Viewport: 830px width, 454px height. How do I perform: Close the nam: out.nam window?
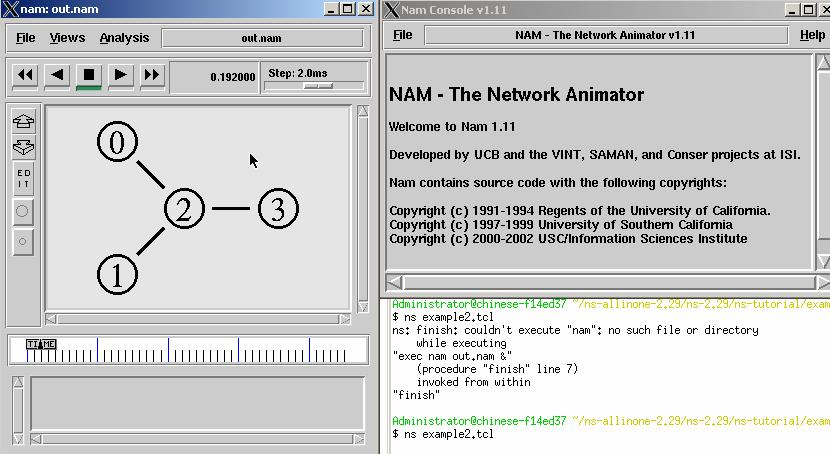366,8
